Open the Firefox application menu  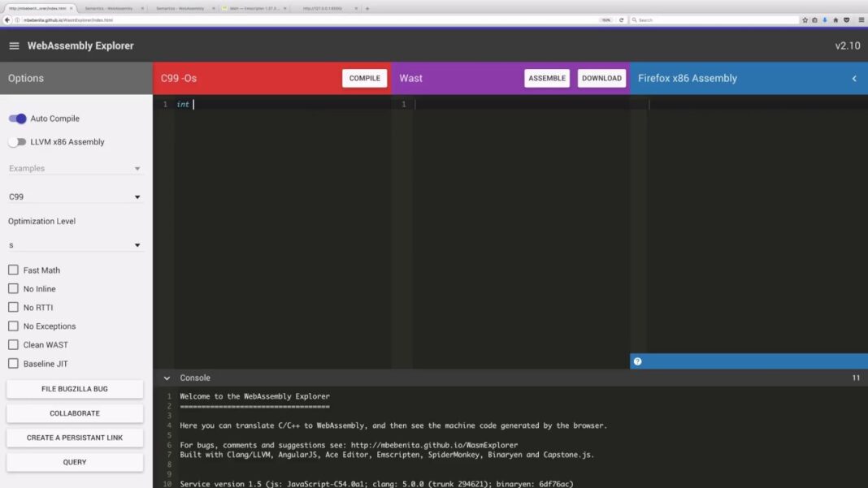[x=861, y=19]
